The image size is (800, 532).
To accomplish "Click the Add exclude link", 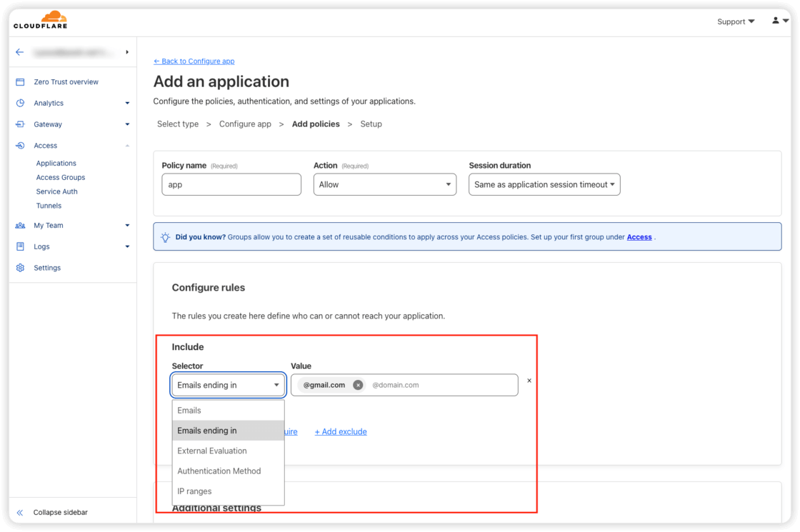I will click(341, 431).
